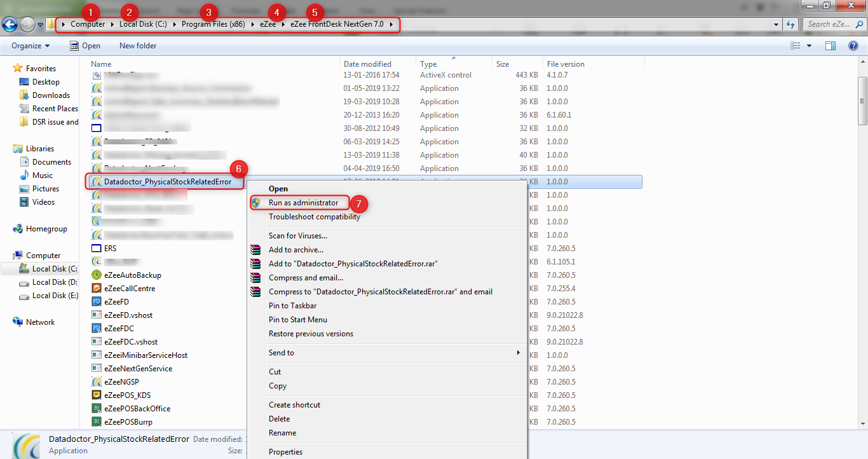Expand the Send to submenu
868x459 pixels.
point(387,353)
